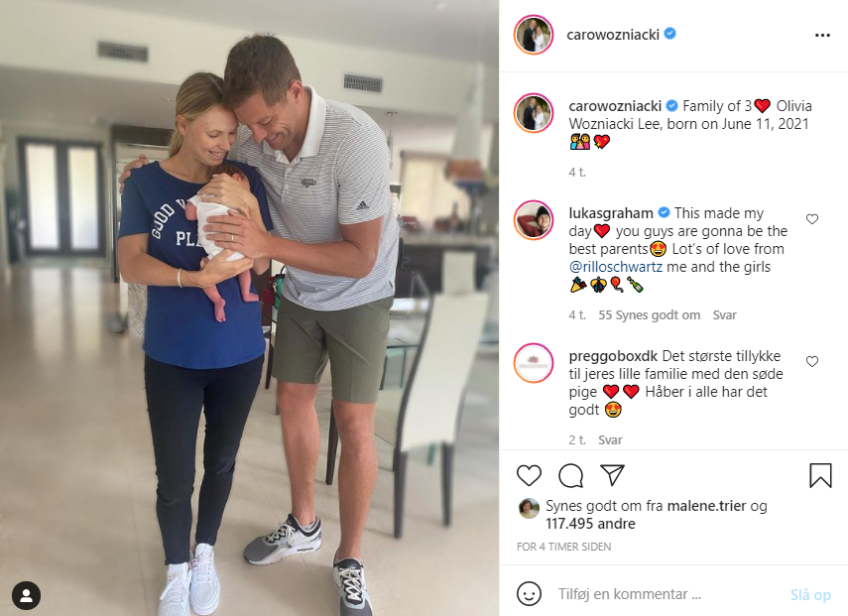
Task: Like the post with heart icon
Action: [529, 475]
